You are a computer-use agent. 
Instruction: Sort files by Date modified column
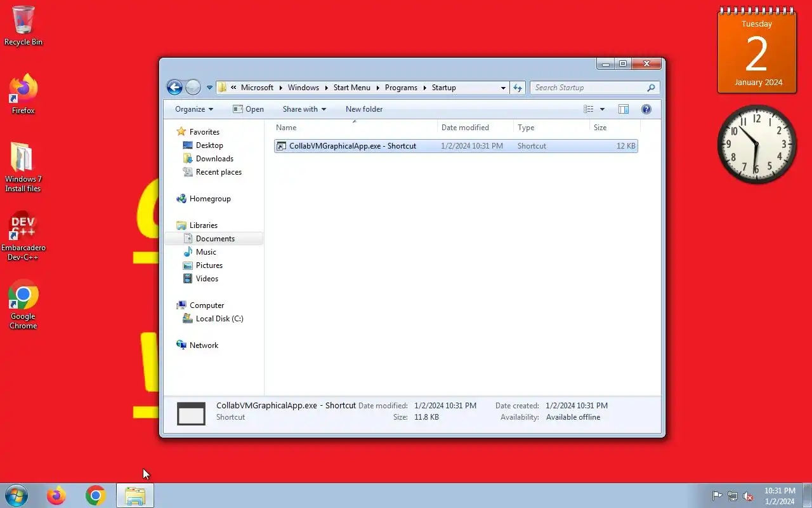475,128
